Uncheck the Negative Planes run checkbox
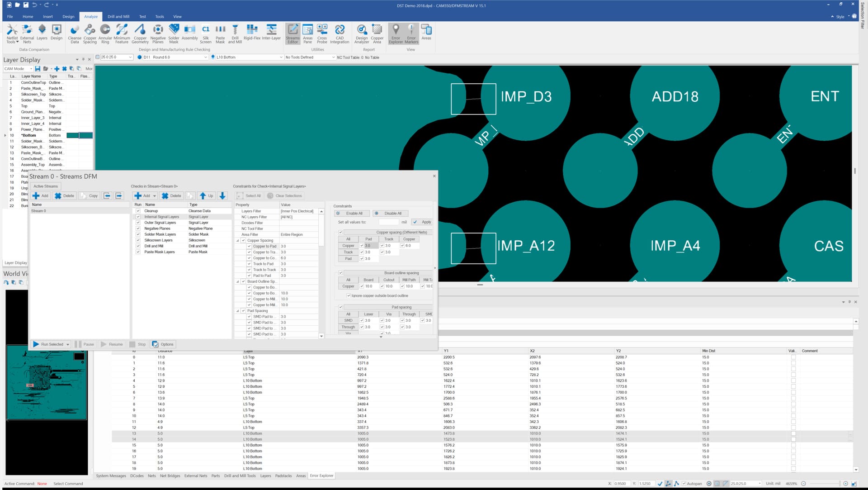 pos(138,228)
